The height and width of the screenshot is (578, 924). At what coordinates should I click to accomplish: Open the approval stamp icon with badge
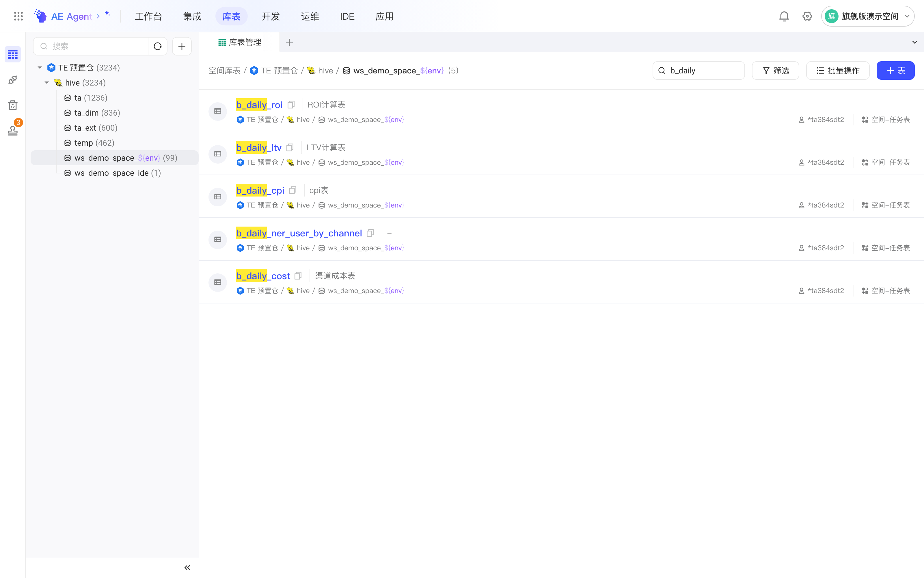tap(13, 130)
